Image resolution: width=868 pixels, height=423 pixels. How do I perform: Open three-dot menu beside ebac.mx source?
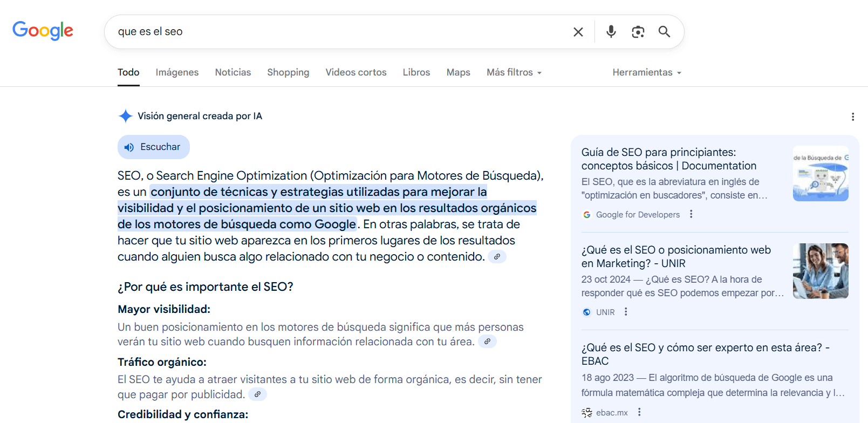pyautogui.click(x=639, y=412)
